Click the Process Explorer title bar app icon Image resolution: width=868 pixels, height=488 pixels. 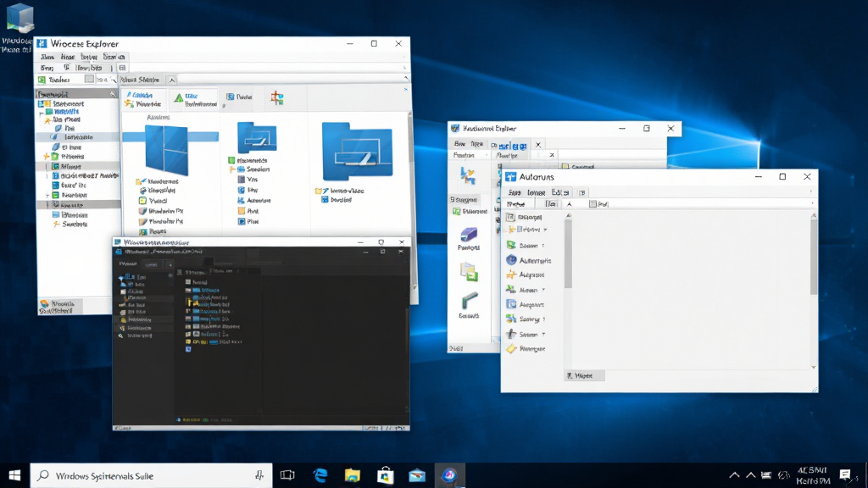tap(42, 43)
